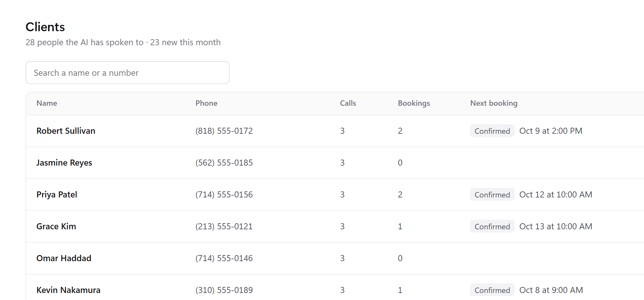Image resolution: width=644 pixels, height=300 pixels.
Task: Click Grace Kim's bookings count of 1
Action: pyautogui.click(x=400, y=226)
